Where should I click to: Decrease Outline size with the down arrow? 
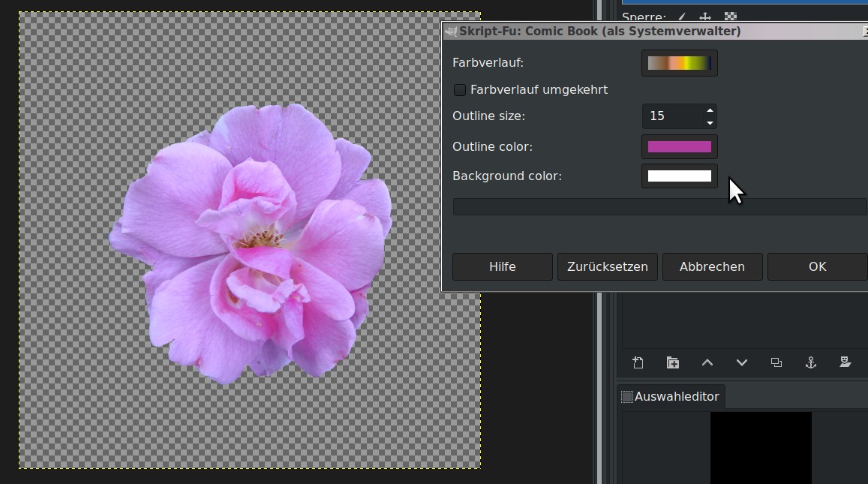coord(710,122)
